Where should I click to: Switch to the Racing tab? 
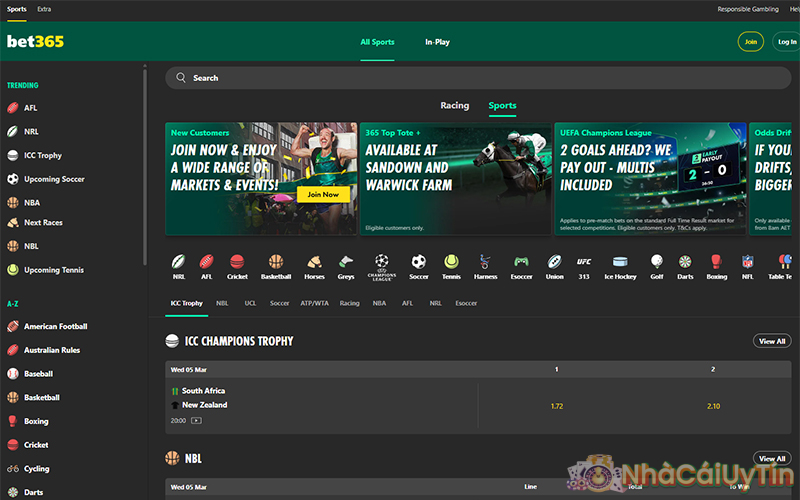tap(455, 105)
